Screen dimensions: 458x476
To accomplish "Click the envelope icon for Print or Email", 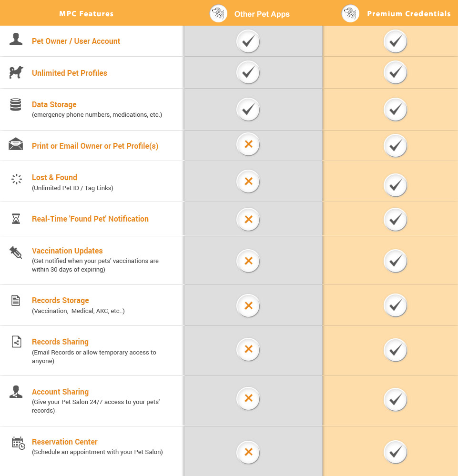I will click(16, 144).
